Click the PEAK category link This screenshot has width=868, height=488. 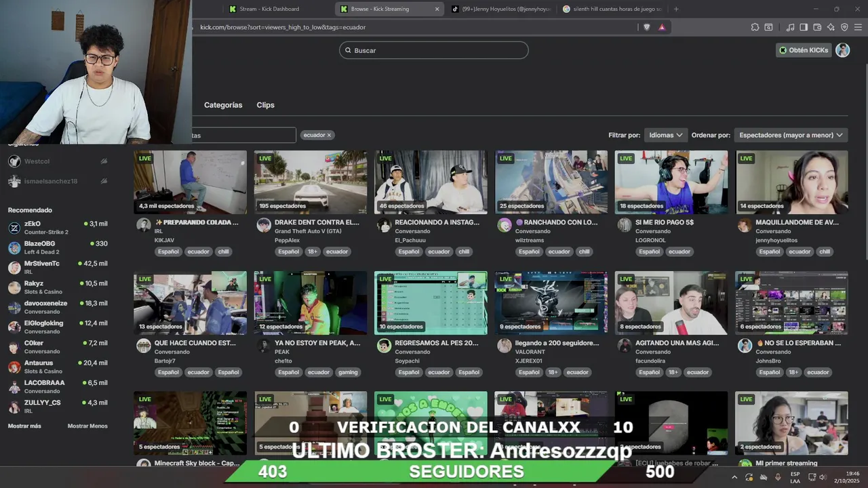click(282, 352)
